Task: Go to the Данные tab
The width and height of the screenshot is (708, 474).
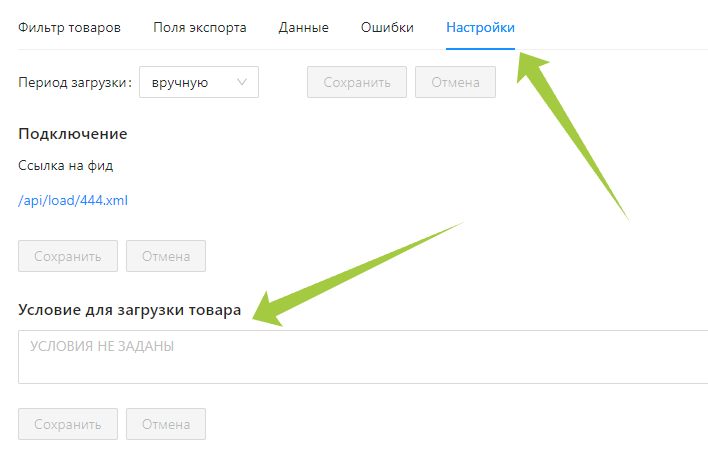Action: [x=303, y=27]
